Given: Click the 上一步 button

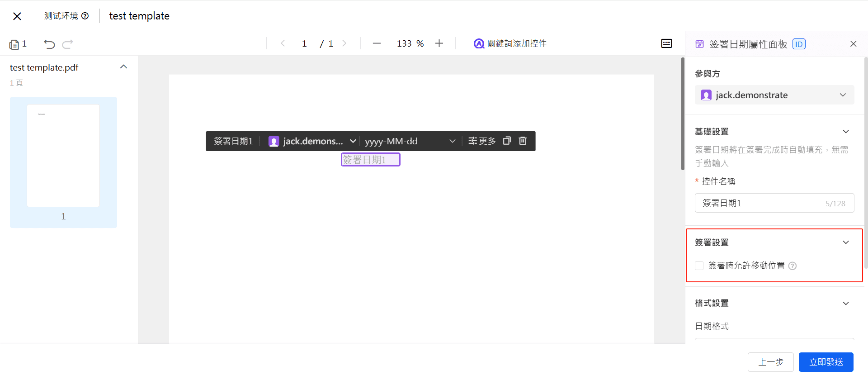Looking at the screenshot, I should [771, 362].
